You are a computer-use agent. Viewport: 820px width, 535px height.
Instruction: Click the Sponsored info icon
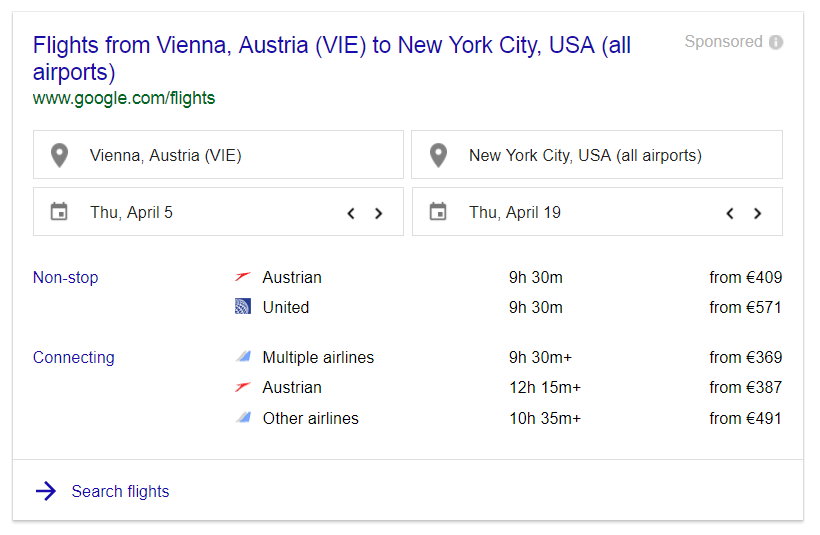[x=776, y=42]
